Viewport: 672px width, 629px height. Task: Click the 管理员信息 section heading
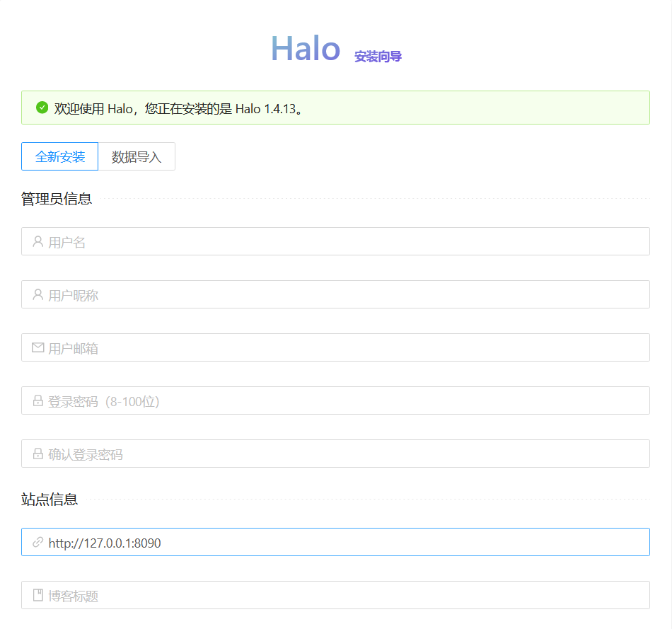(57, 199)
